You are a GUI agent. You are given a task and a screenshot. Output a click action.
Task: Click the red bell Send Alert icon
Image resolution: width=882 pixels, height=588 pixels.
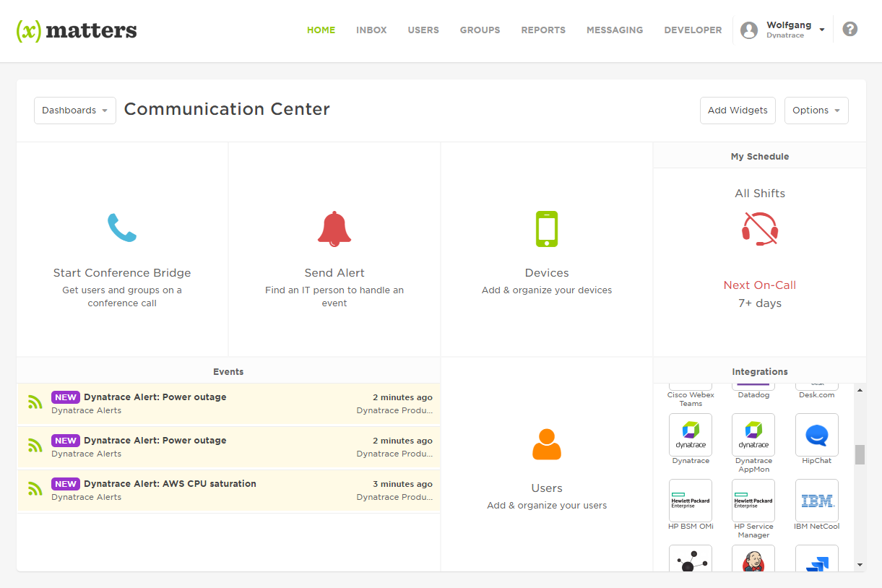click(334, 229)
